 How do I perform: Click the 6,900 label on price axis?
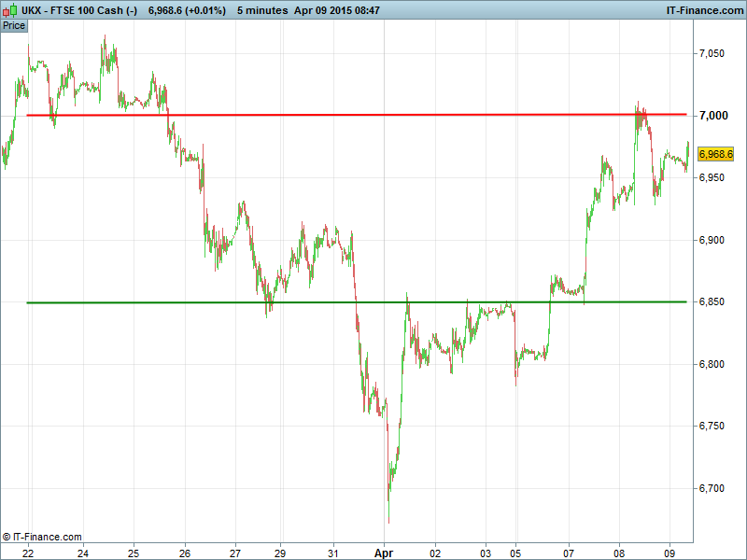(712, 241)
